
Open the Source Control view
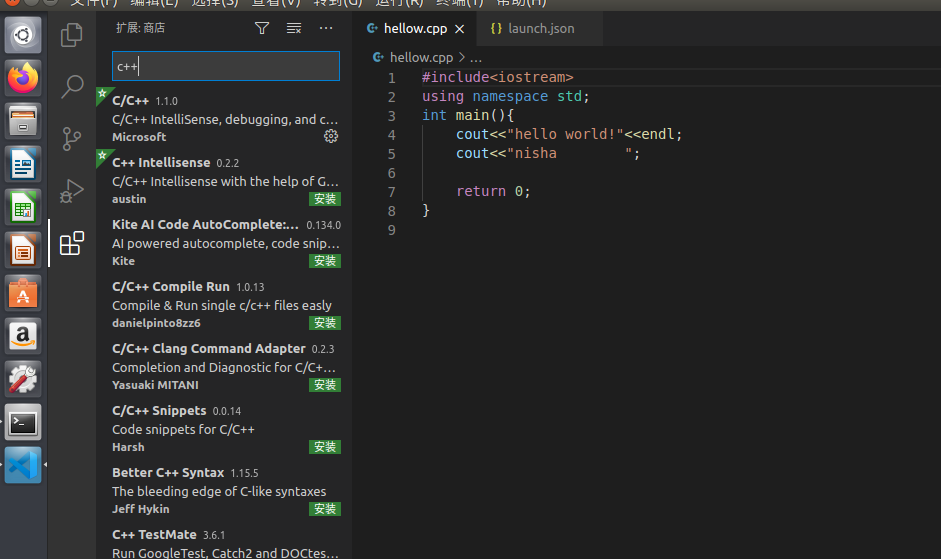click(71, 139)
